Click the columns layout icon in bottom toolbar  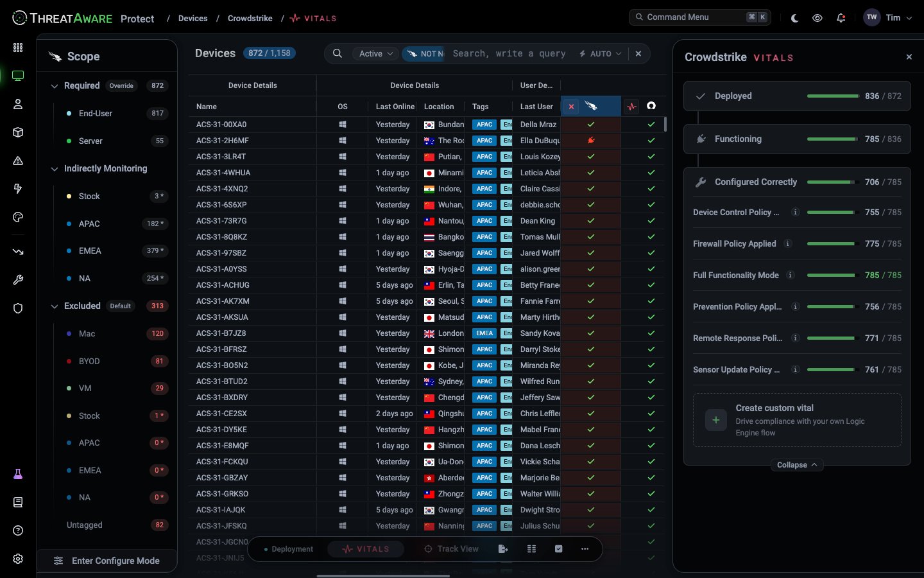(x=531, y=549)
